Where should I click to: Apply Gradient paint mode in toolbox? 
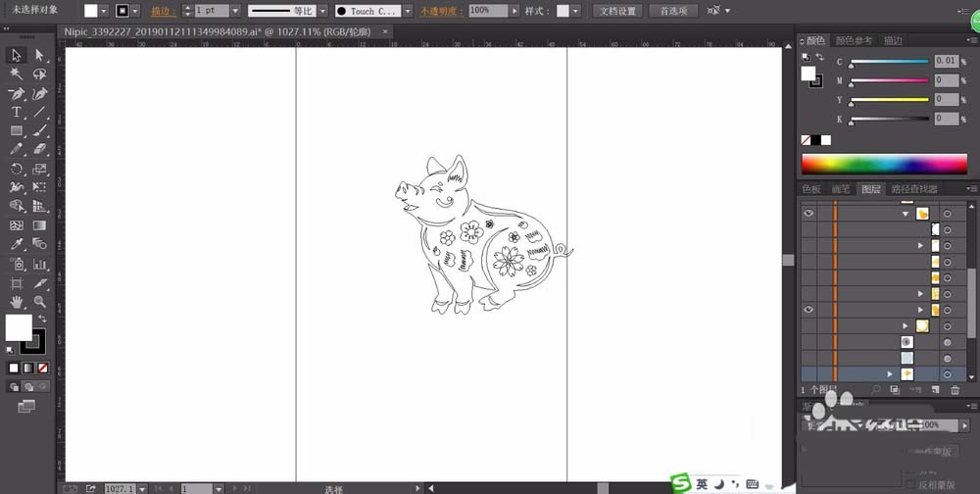click(x=28, y=369)
